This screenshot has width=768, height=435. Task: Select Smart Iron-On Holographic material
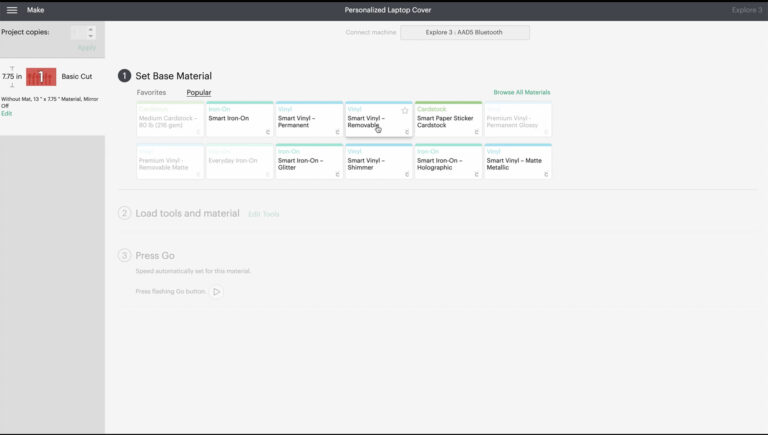coord(448,162)
